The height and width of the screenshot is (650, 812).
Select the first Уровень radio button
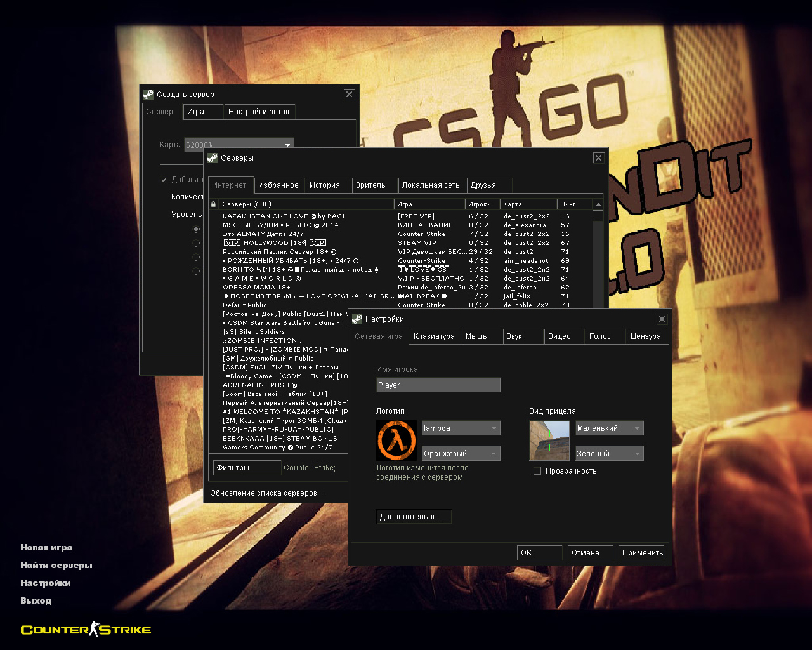[197, 229]
